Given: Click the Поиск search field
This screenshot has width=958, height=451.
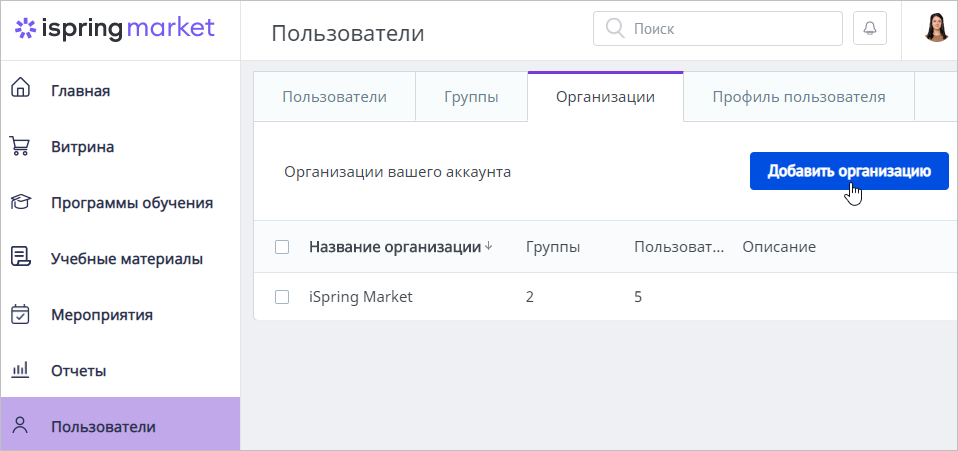Looking at the screenshot, I should [x=717, y=29].
